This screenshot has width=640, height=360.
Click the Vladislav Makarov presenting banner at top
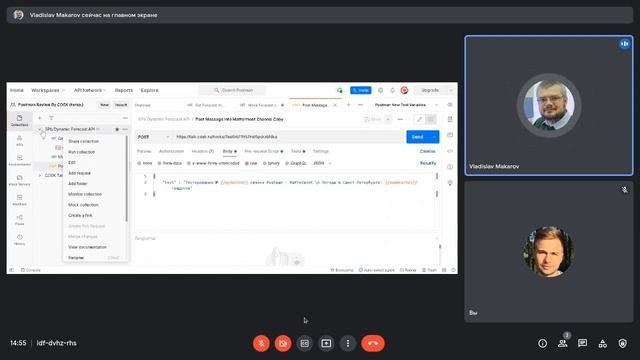click(320, 15)
